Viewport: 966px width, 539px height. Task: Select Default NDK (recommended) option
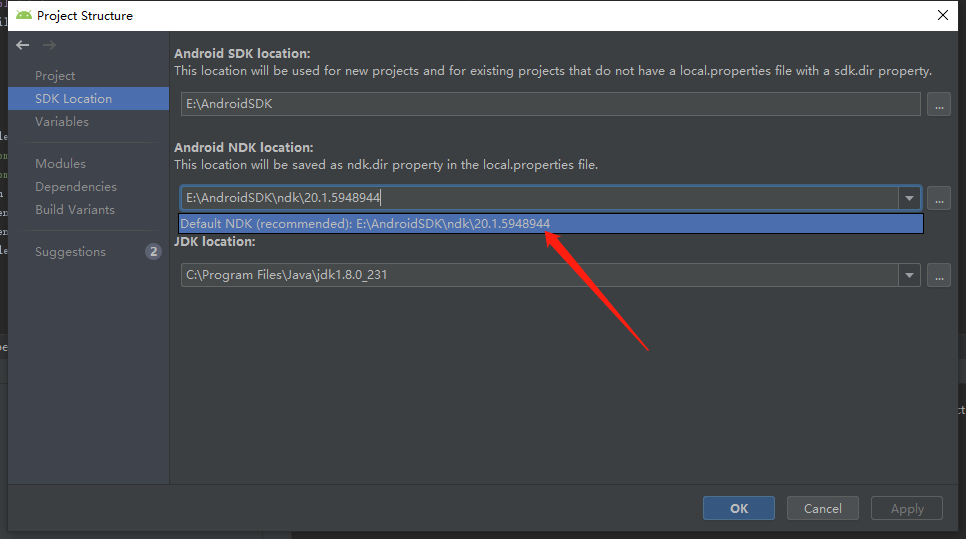pyautogui.click(x=551, y=224)
